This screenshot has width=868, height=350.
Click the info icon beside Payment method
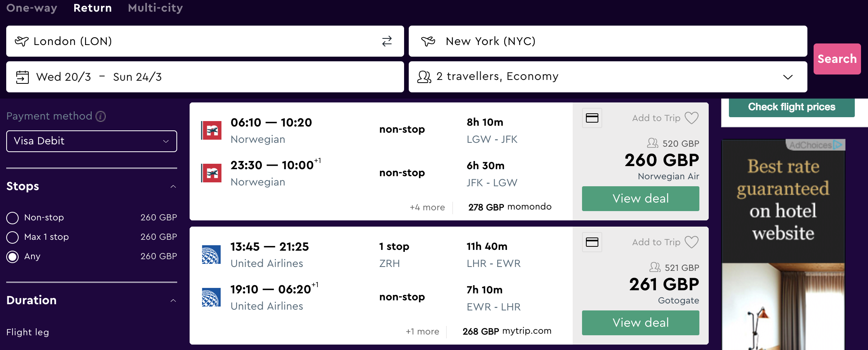(x=101, y=116)
